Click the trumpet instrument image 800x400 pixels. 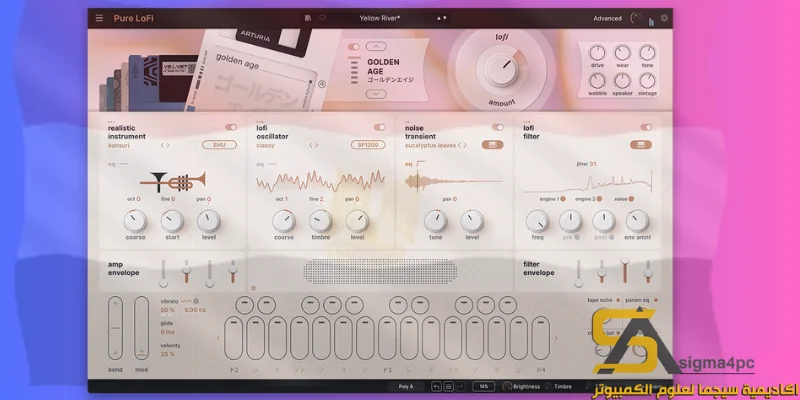click(172, 181)
